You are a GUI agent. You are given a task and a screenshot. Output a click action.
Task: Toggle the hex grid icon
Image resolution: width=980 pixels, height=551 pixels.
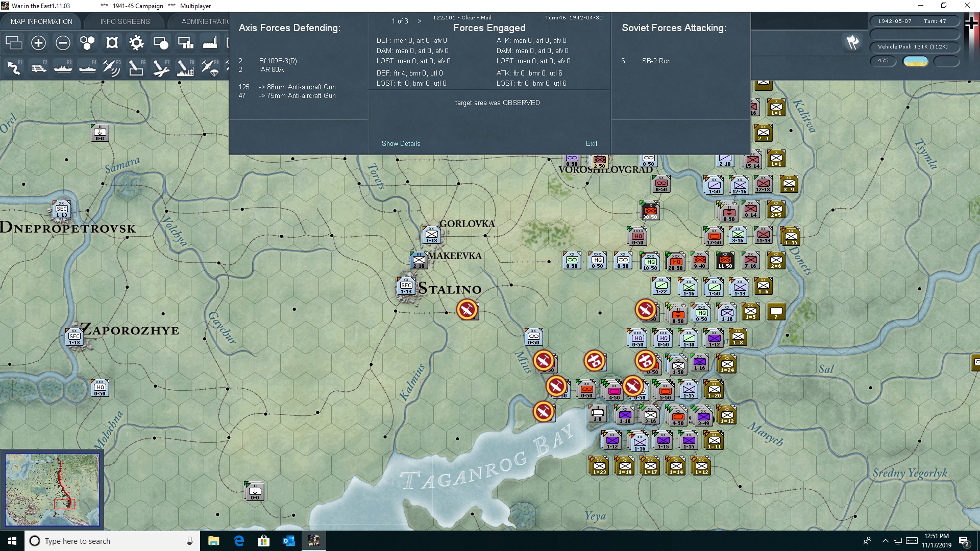(x=87, y=43)
